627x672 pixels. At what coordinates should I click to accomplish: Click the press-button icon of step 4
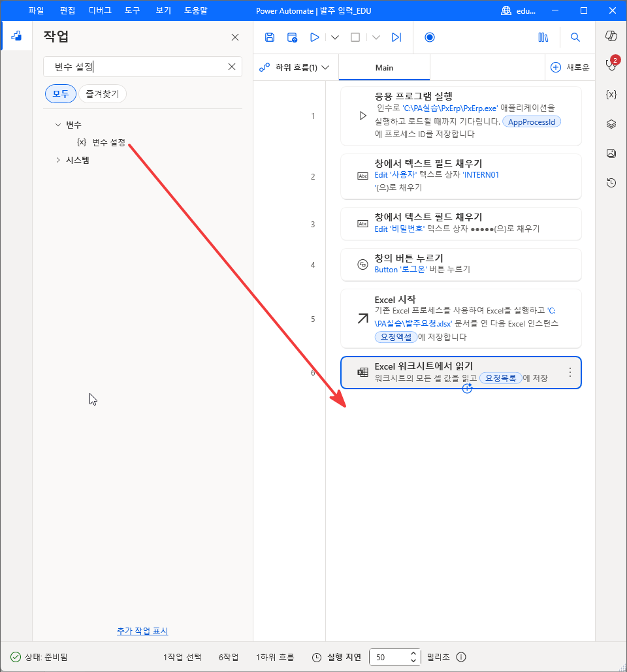(x=362, y=264)
